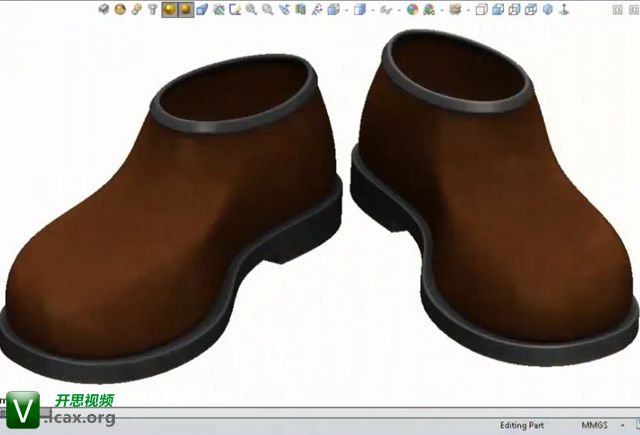Click the funnel-shaped filter icon
640x435 pixels.
click(152, 9)
